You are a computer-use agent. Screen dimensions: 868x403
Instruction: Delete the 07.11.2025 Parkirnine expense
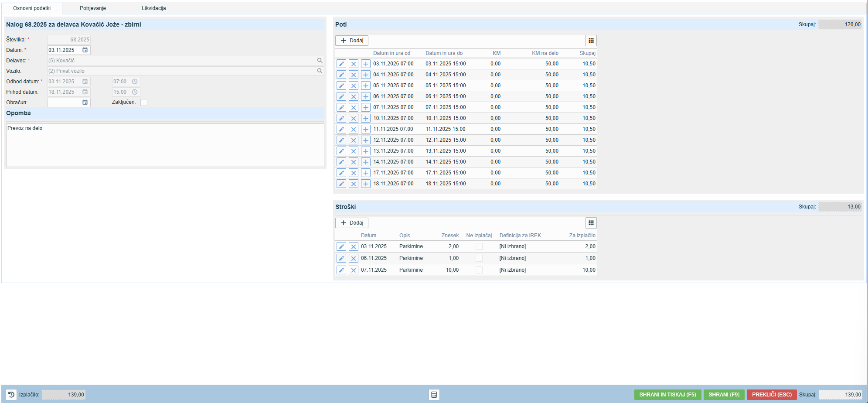354,270
